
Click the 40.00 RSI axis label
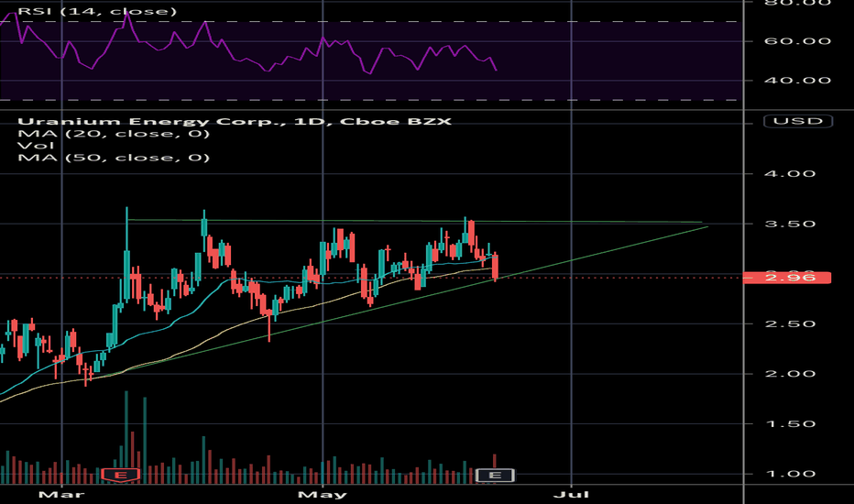point(797,81)
